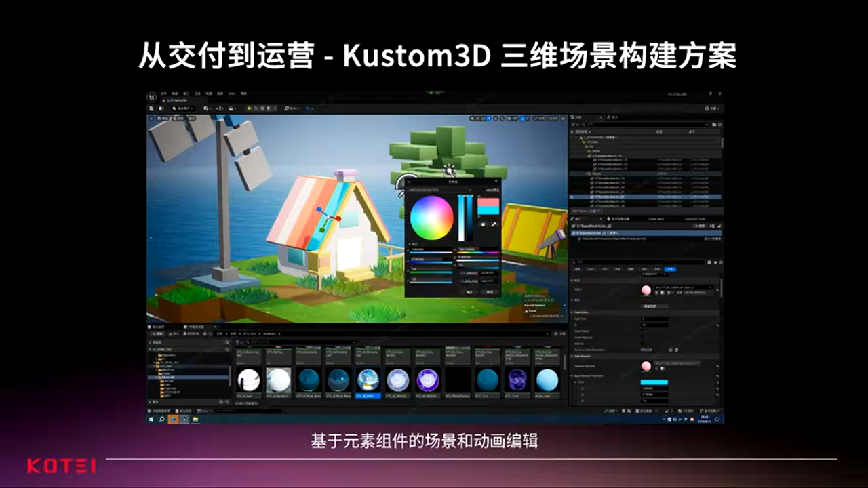Expand the selected mesh actor node in the Outliner

(587, 197)
